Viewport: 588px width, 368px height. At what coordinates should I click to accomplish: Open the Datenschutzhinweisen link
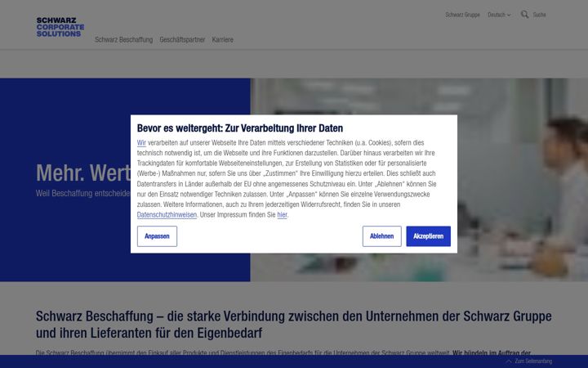[x=167, y=215]
